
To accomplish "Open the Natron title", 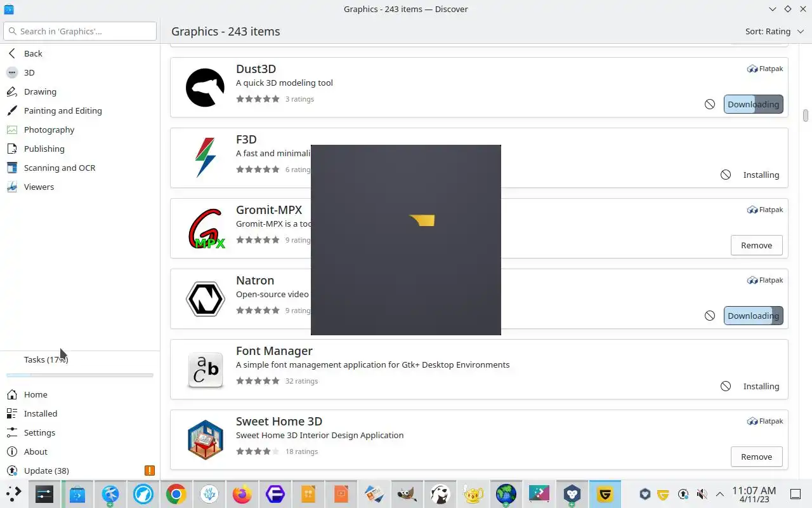I will tap(255, 280).
